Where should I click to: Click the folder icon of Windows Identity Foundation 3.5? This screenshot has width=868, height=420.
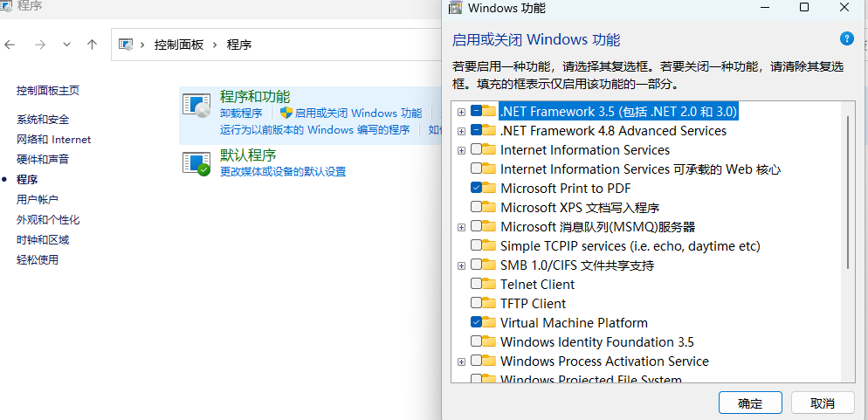click(x=489, y=341)
